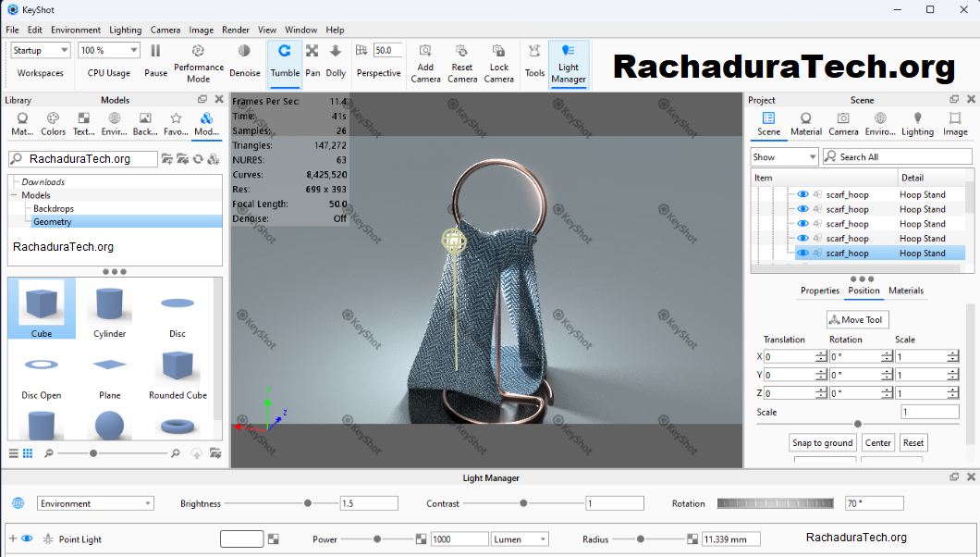The height and width of the screenshot is (557, 980).
Task: Click the Point Light color swatch
Action: (242, 538)
